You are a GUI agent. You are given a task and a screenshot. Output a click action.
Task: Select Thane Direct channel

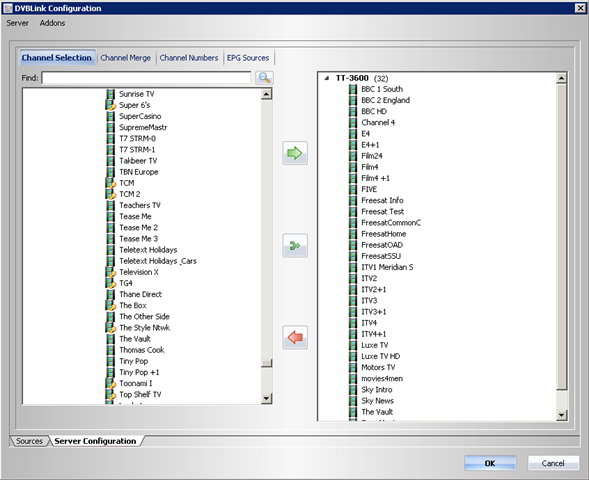[140, 294]
